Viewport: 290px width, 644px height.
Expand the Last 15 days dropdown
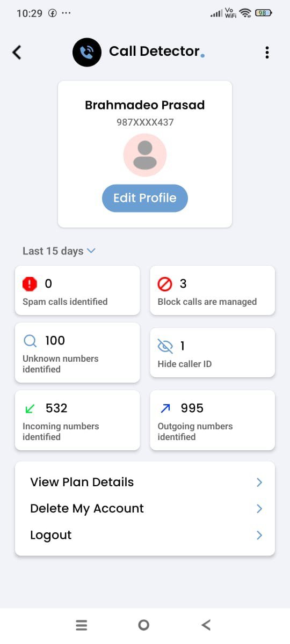coord(59,251)
